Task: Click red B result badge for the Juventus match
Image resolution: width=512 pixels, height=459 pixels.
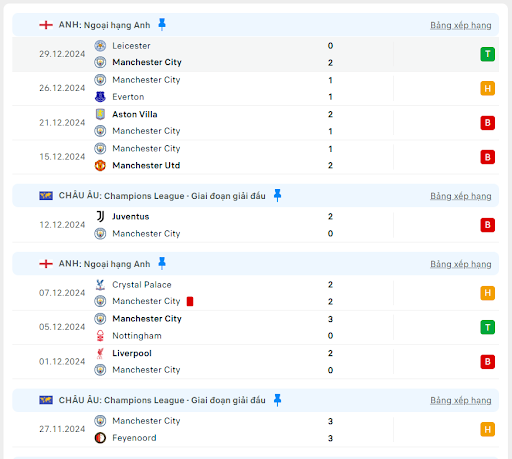Action: tap(487, 225)
